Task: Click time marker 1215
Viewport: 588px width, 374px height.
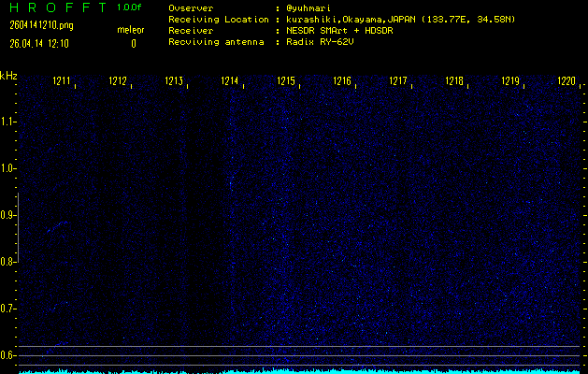Action: (286, 81)
